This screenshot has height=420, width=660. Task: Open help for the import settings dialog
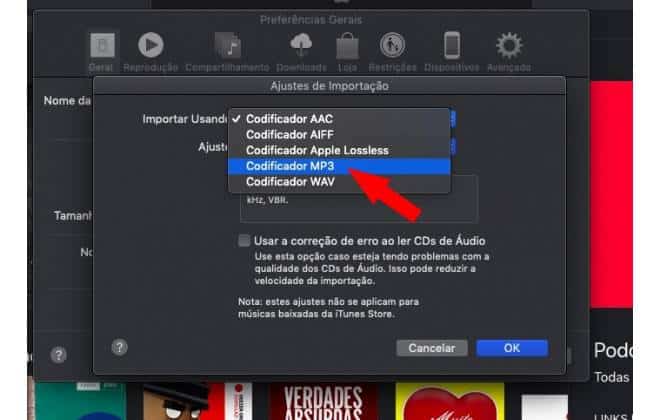tap(120, 348)
